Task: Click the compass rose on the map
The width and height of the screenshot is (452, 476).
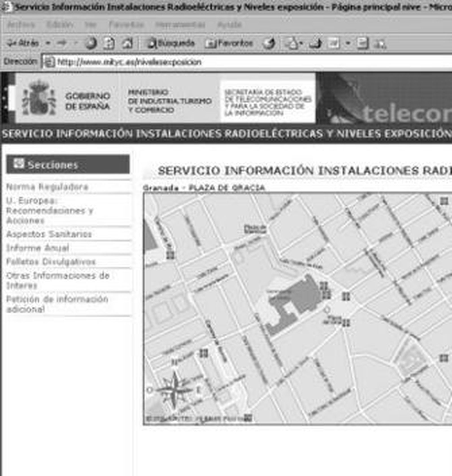Action: 175,390
